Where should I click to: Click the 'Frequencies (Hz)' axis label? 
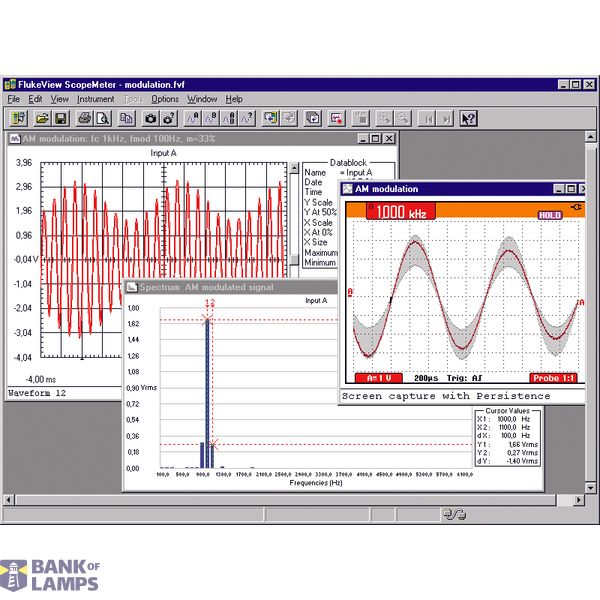click(316, 483)
